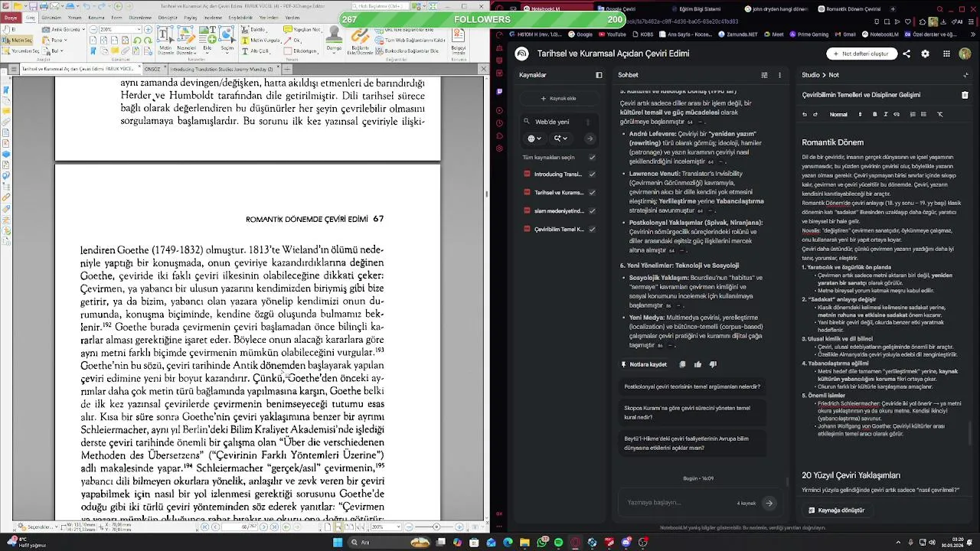Select Altı Çizili underline tool
This screenshot has height=551, width=980.
click(256, 51)
